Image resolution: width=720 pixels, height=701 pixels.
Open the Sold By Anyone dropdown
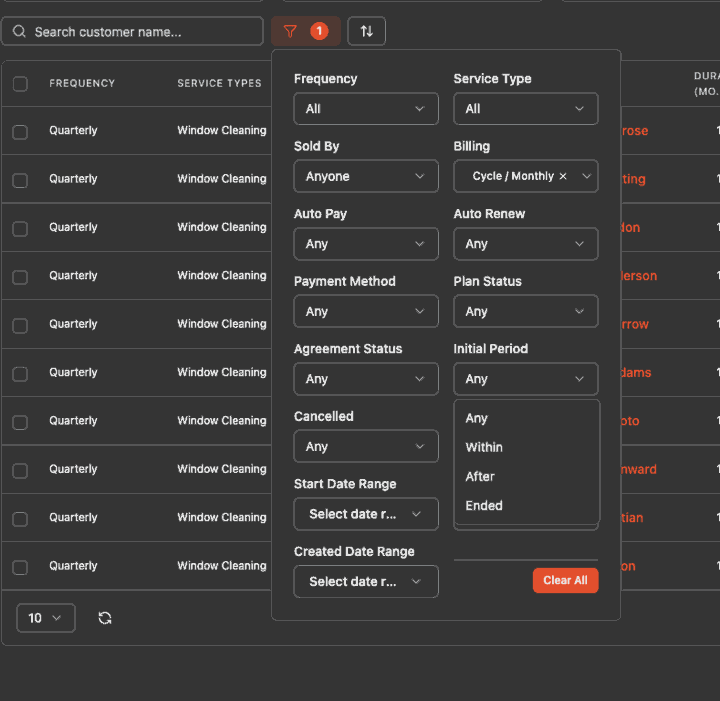366,176
